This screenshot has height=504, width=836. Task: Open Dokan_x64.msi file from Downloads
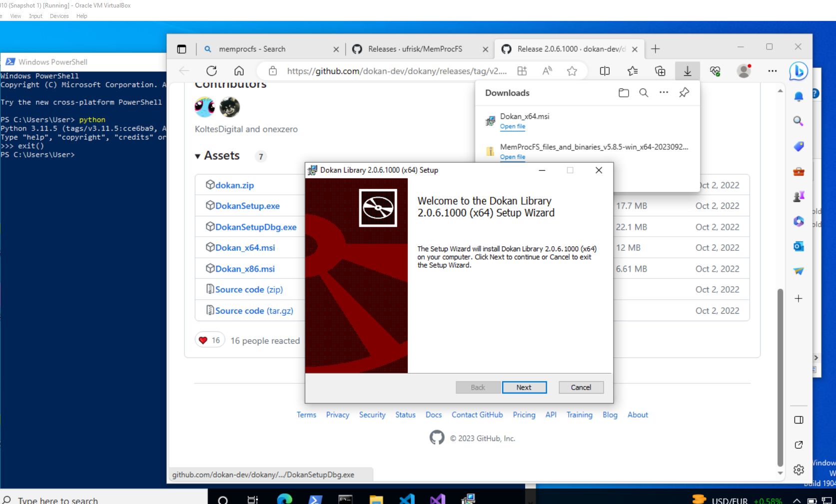512,127
